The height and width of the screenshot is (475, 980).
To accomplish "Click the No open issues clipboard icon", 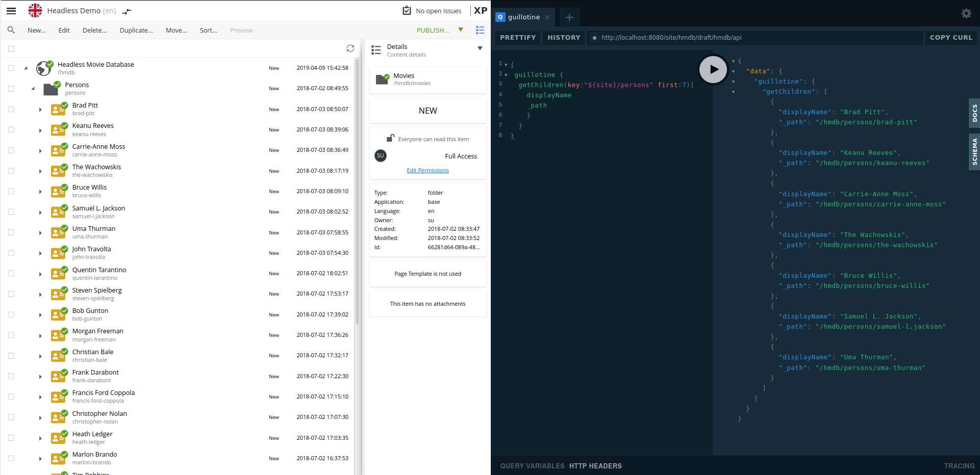I will (407, 11).
